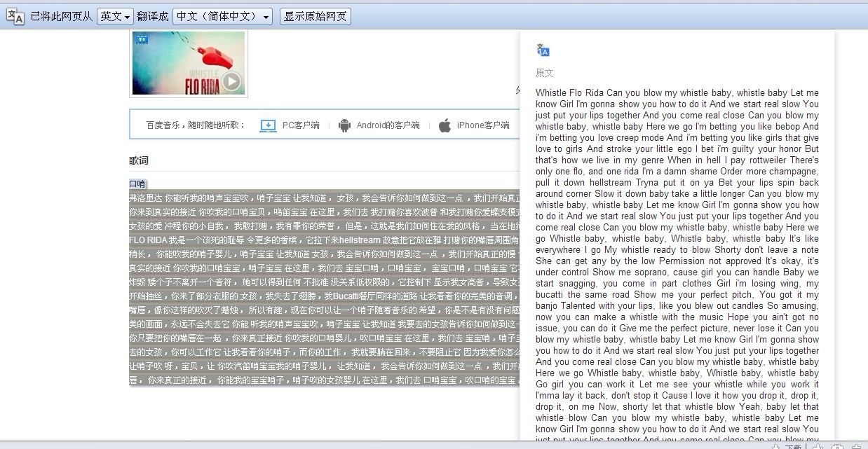Click the Apple logo icon

(445, 125)
